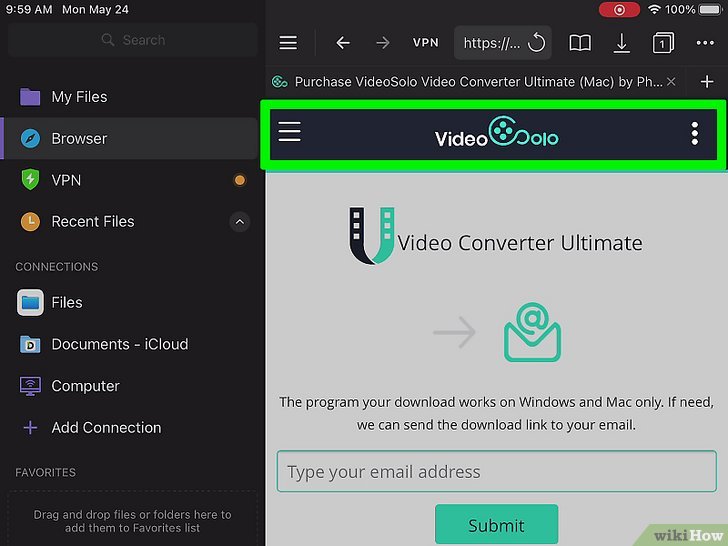The image size is (728, 546).
Task: Click the Submit button
Action: (496, 525)
